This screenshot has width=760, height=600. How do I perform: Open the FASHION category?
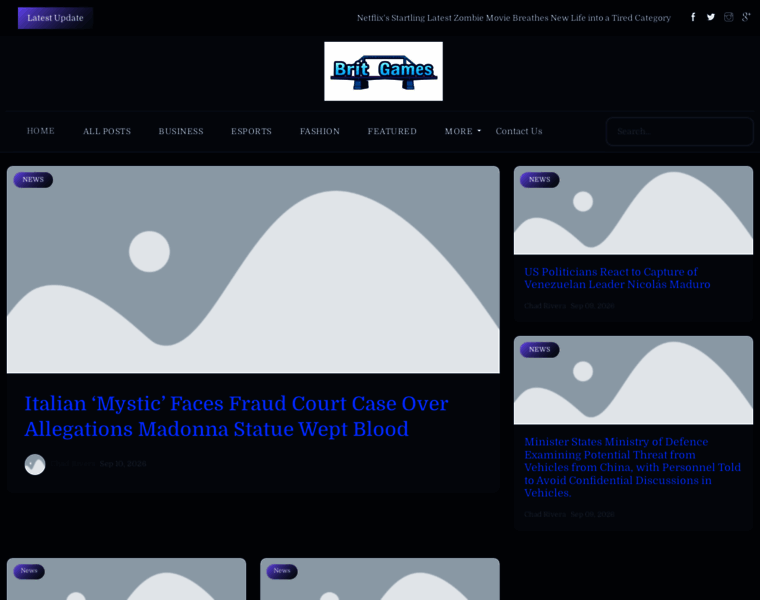[319, 131]
